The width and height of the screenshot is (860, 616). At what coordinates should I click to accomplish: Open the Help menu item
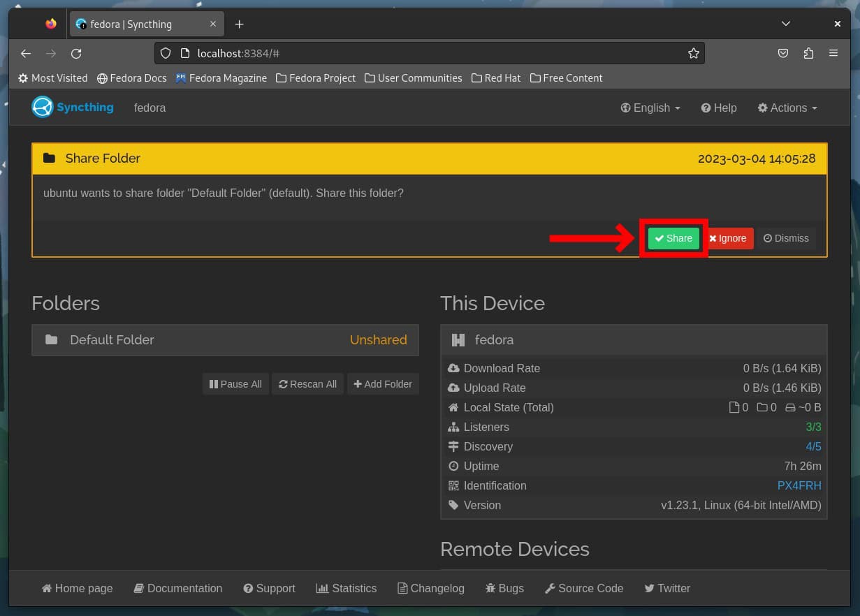(719, 108)
